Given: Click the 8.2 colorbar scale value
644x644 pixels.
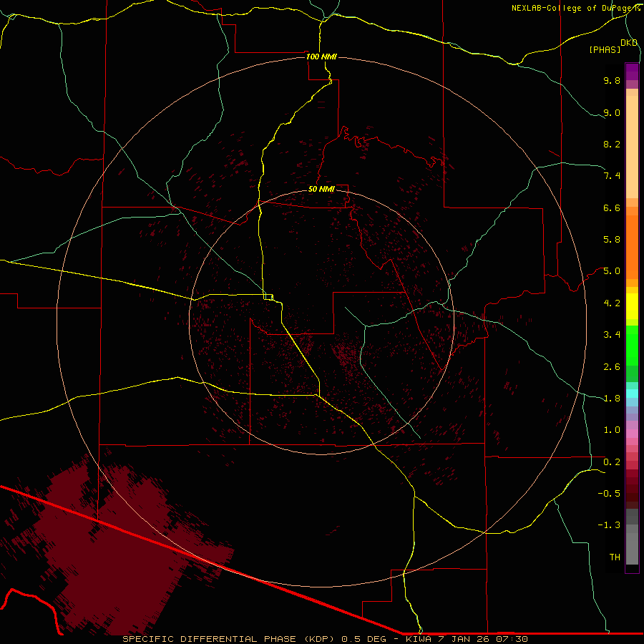Looking at the screenshot, I should click(612, 144).
